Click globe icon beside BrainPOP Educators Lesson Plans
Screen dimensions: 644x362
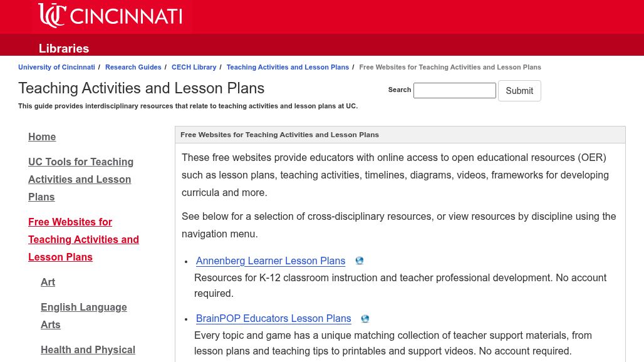365,319
